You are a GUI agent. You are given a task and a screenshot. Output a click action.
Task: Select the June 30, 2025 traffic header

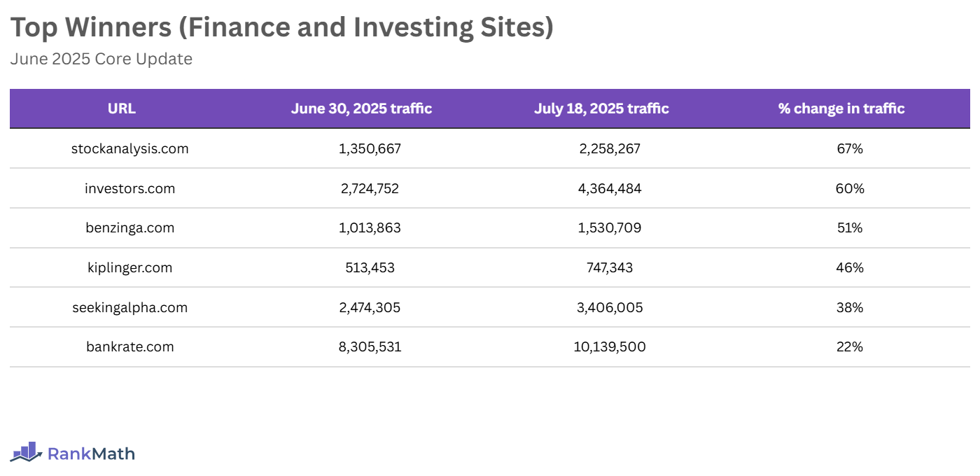click(x=361, y=108)
